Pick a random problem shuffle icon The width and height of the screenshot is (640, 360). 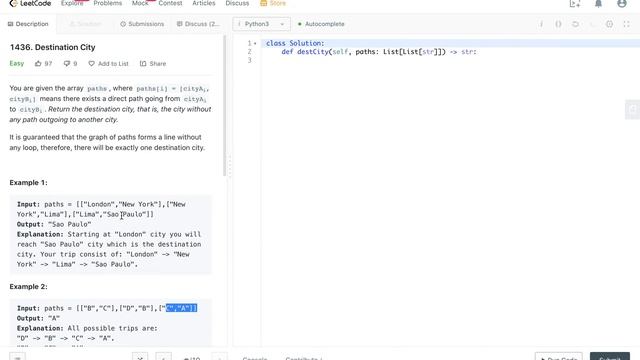tap(140, 357)
